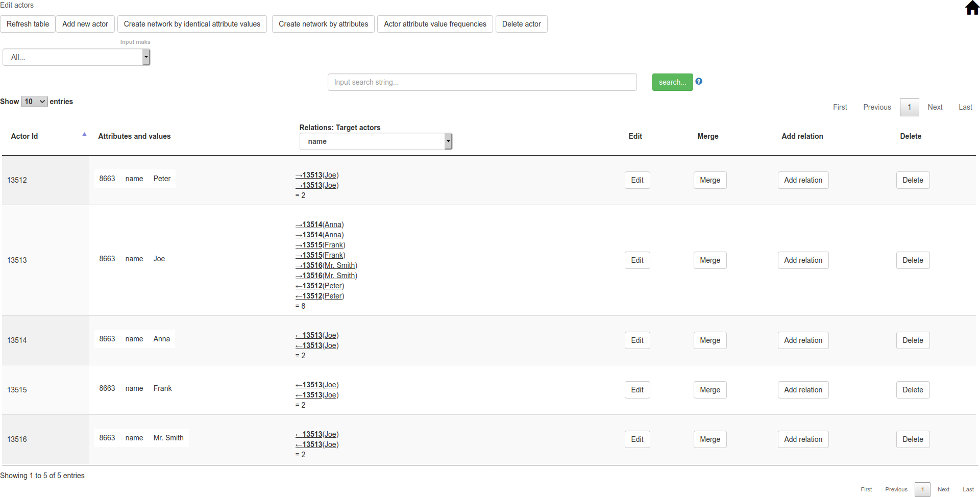The height and width of the screenshot is (497, 980).
Task: Go to First page in top pagination
Action: (x=840, y=107)
